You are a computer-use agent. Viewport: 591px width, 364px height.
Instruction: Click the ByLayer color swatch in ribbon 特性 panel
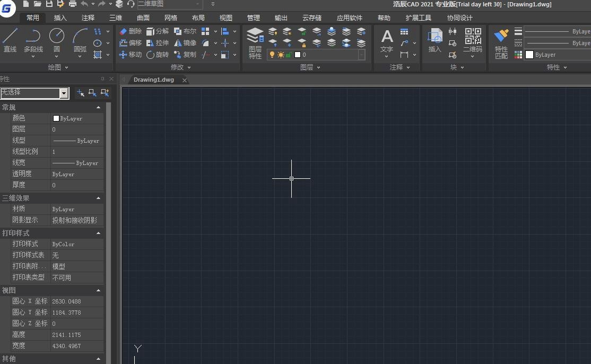(529, 55)
